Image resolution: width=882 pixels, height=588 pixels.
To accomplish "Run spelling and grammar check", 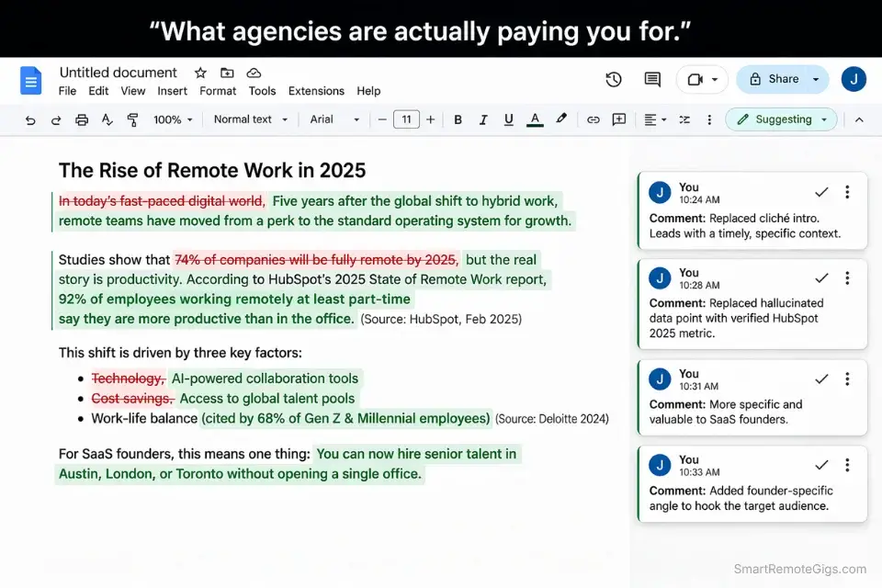I will point(106,119).
